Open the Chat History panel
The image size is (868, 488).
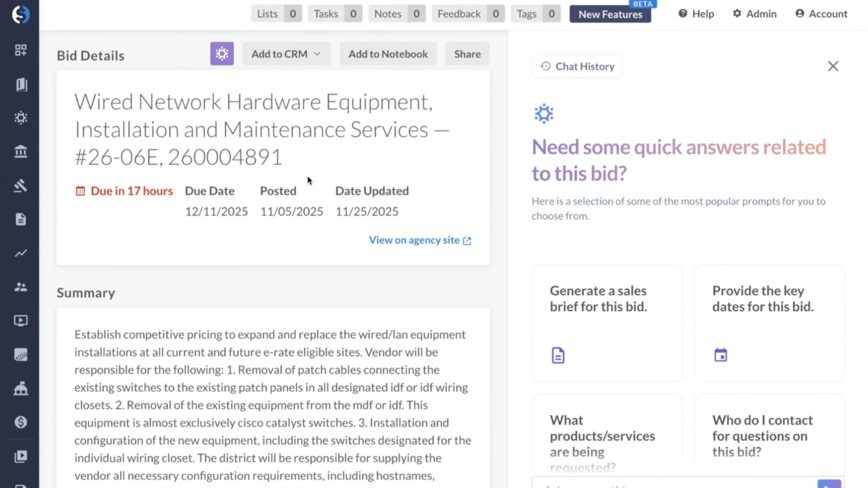coord(577,66)
